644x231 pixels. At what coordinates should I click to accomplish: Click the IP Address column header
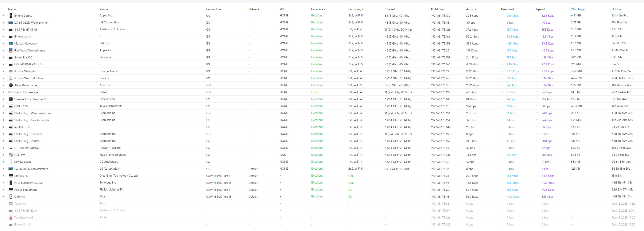[438, 9]
